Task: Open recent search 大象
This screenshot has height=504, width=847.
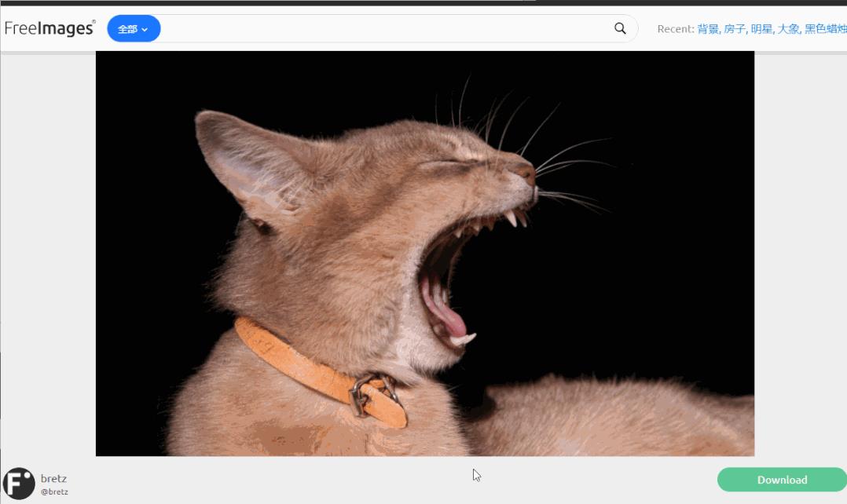Action: coord(789,28)
